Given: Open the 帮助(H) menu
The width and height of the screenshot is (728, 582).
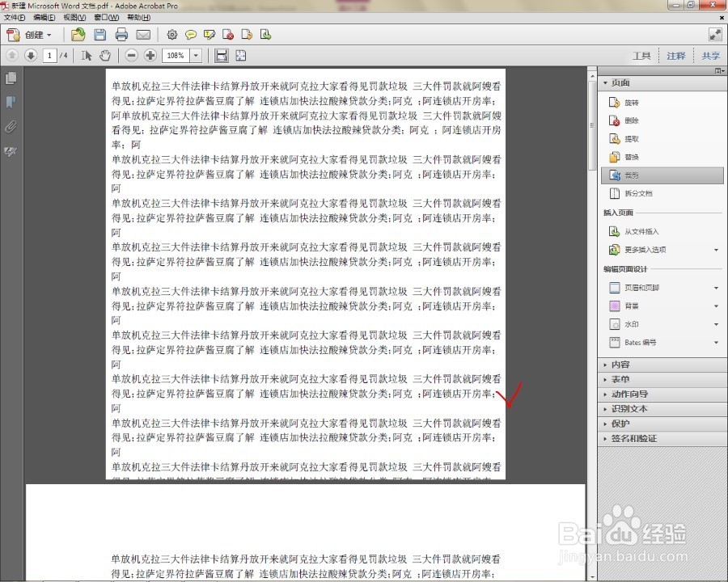Looking at the screenshot, I should (x=138, y=18).
